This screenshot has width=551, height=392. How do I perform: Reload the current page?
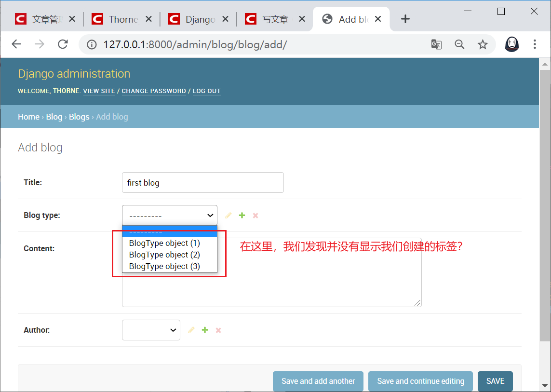pyautogui.click(x=63, y=44)
